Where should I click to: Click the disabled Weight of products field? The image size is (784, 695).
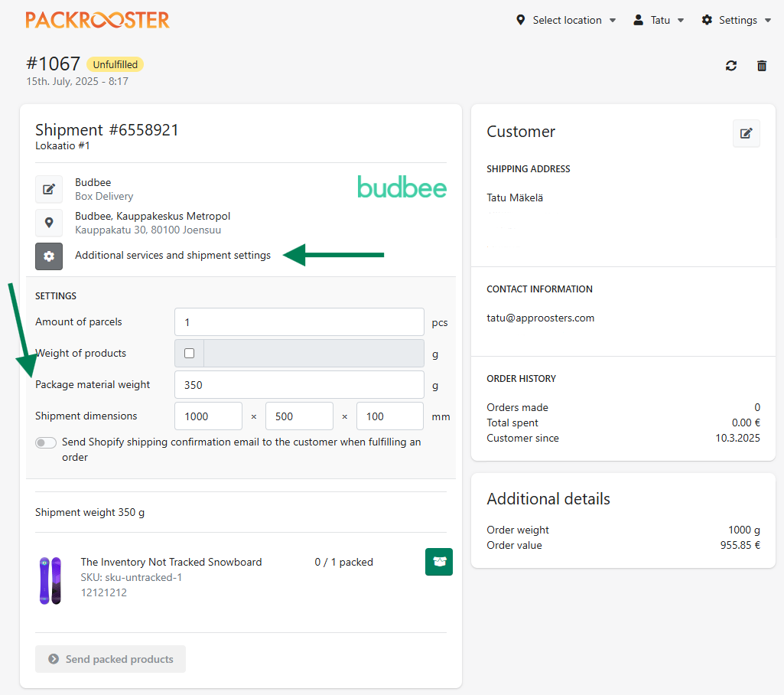click(314, 354)
